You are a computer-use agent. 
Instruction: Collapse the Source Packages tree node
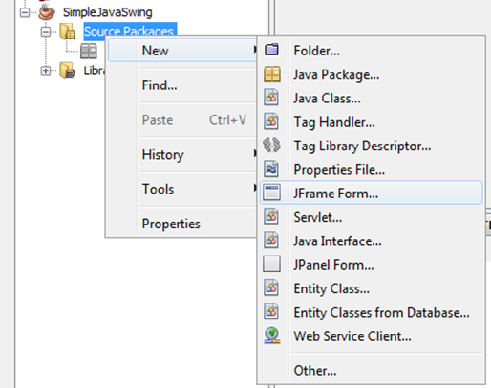click(x=46, y=32)
